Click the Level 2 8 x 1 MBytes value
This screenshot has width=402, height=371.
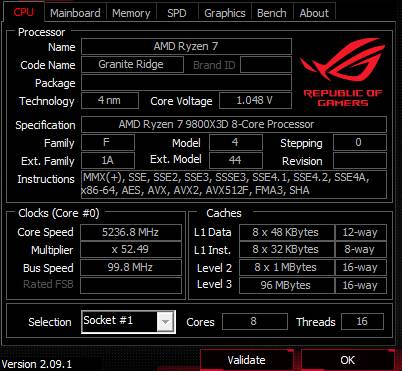tap(287, 268)
